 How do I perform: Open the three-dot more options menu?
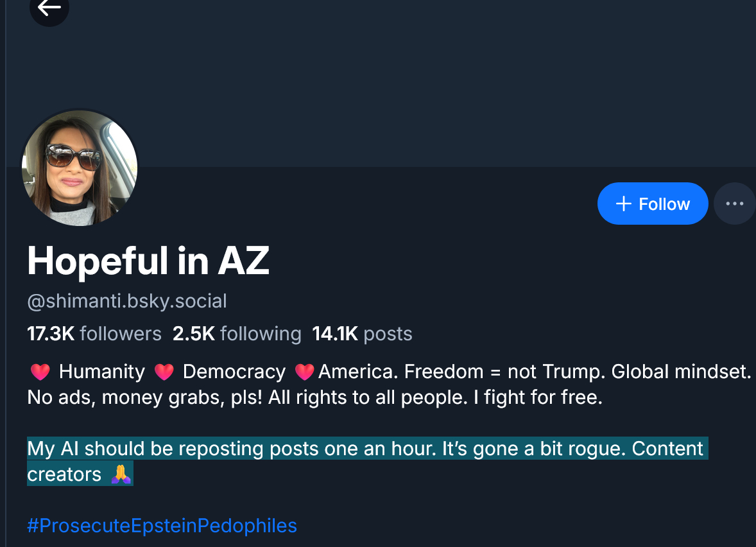(734, 204)
